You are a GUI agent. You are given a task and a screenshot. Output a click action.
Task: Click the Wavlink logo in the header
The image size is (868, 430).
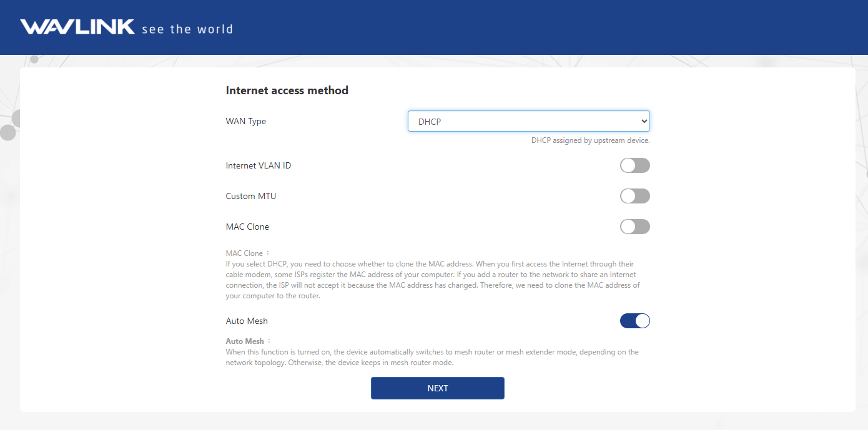(x=77, y=27)
